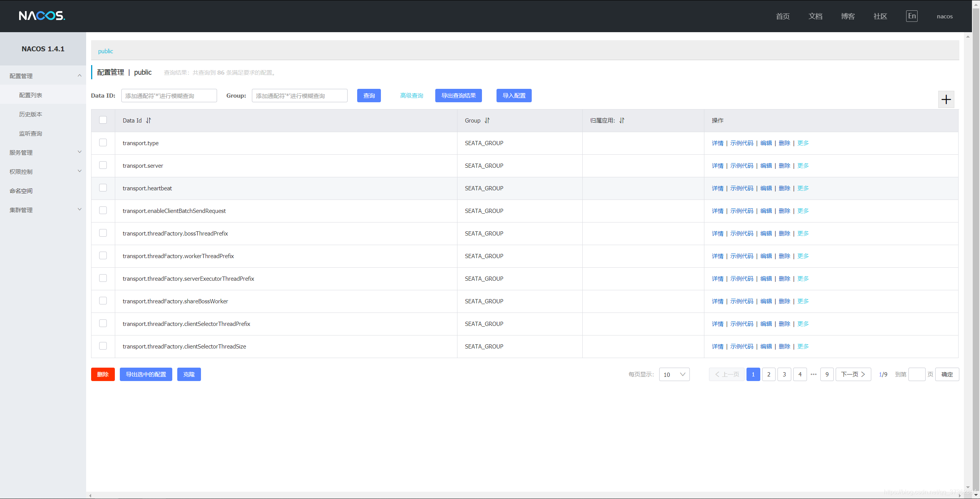Check transport.enableClientBatchSendRequest row checkbox
The height and width of the screenshot is (499, 980).
103,210
